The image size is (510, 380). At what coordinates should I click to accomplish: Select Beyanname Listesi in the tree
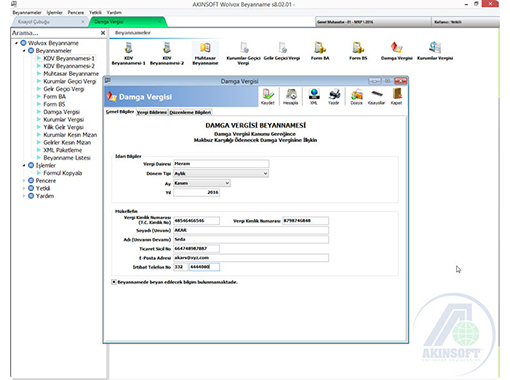point(67,158)
